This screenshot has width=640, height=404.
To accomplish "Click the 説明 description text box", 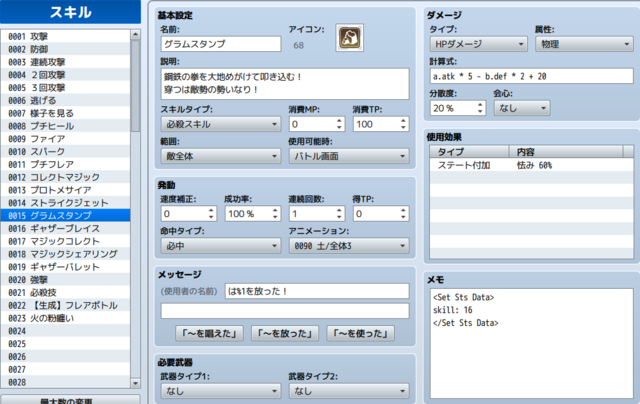I will (285, 84).
